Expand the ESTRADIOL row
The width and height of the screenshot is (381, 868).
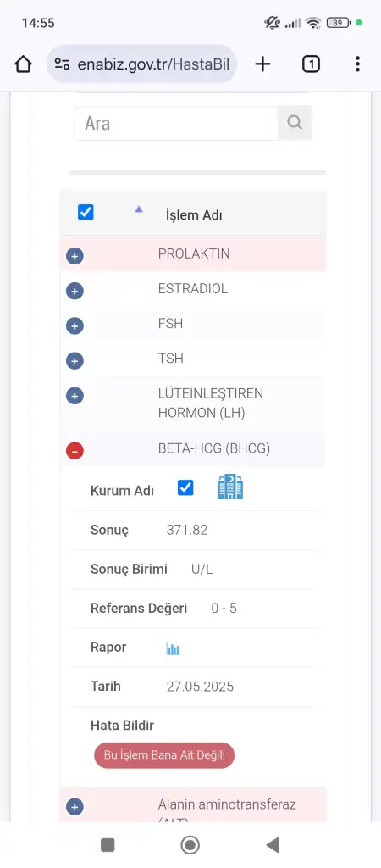[x=75, y=292]
